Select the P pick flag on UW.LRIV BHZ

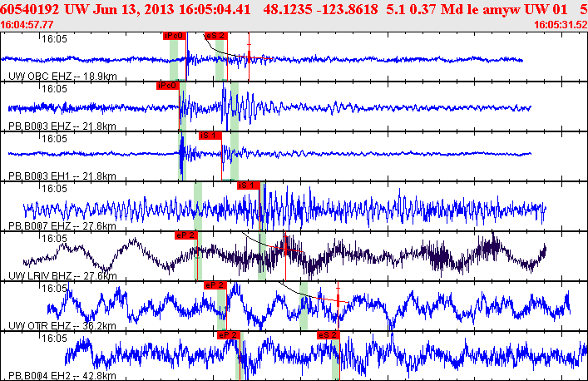(185, 235)
